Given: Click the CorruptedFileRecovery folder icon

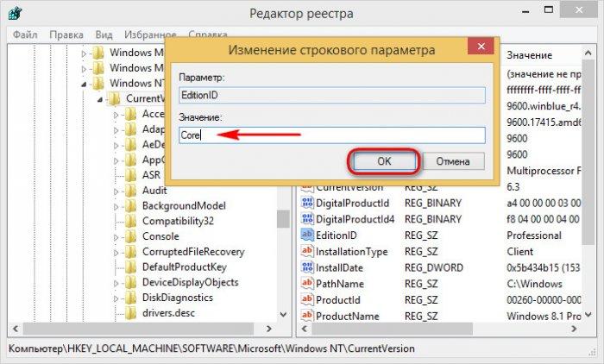Looking at the screenshot, I should click(x=131, y=252).
